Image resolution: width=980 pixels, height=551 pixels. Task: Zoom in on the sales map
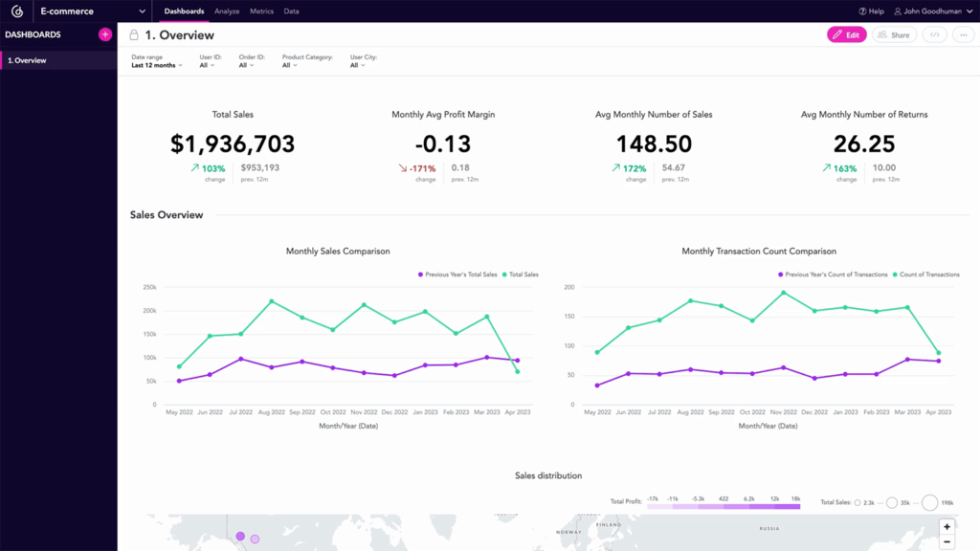(x=947, y=527)
